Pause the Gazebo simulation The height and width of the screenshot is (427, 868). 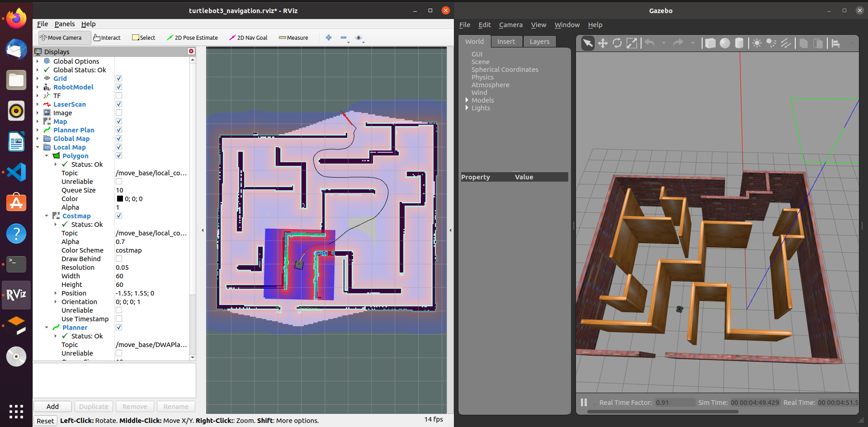click(584, 402)
